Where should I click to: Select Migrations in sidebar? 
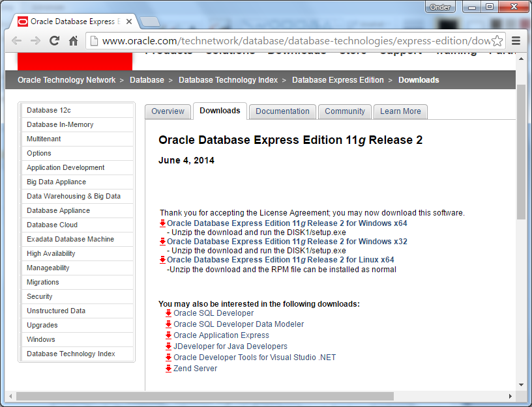(78, 282)
